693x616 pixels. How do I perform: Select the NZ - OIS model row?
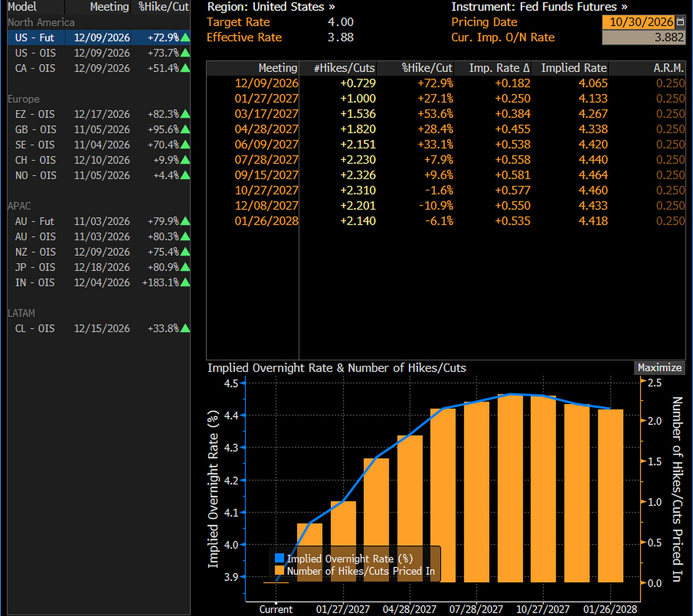(x=99, y=252)
